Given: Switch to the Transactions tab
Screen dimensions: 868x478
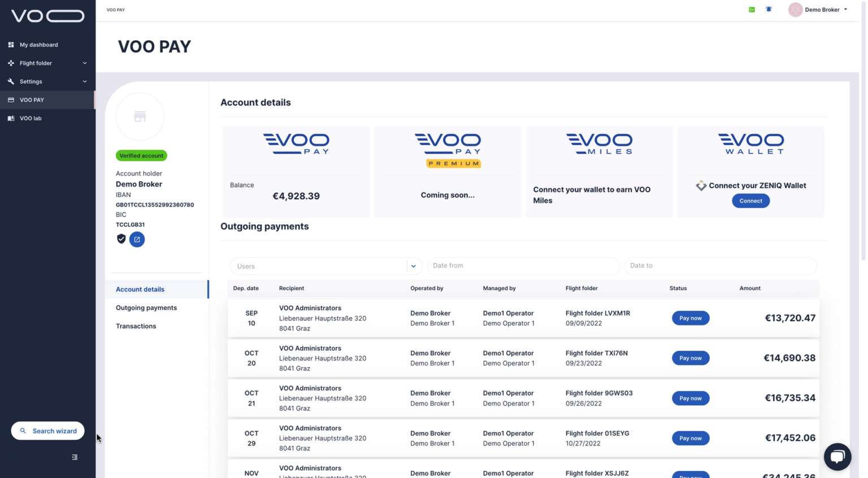Looking at the screenshot, I should (x=136, y=326).
